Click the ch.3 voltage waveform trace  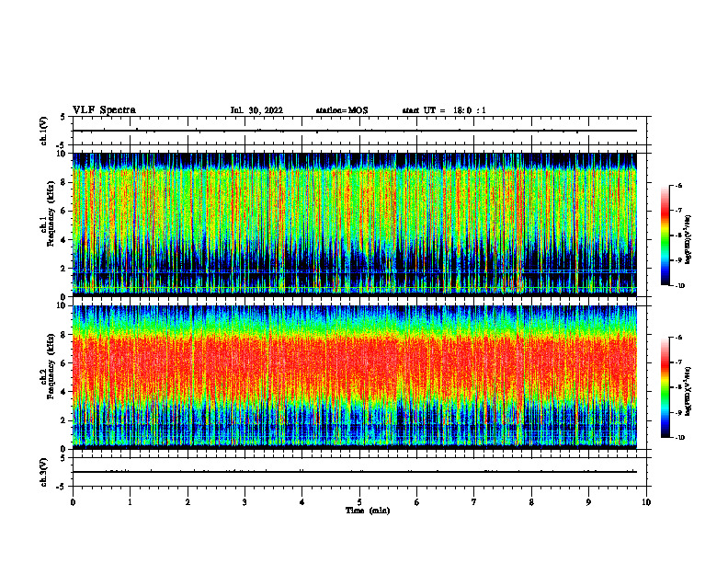pos(355,472)
